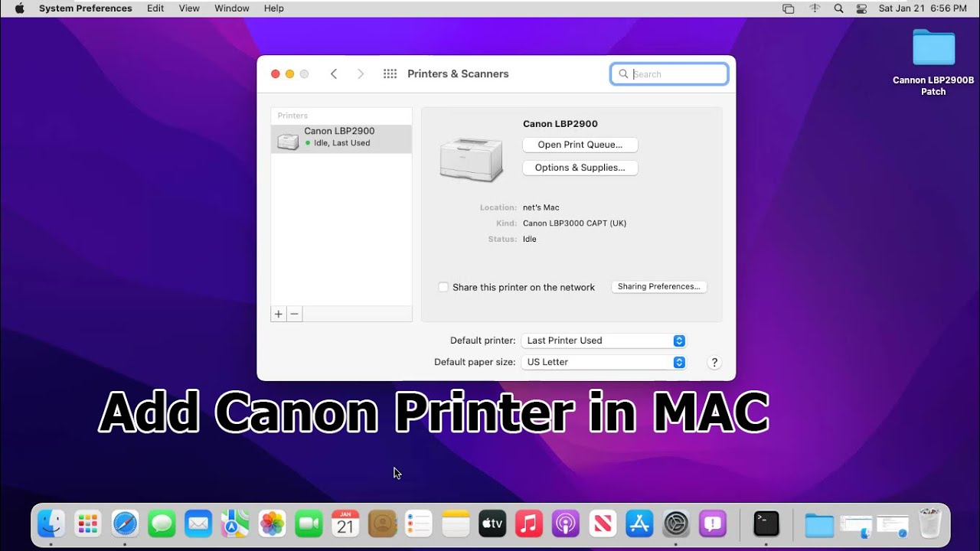Open Print Queue for Canon LBP2900

(580, 145)
